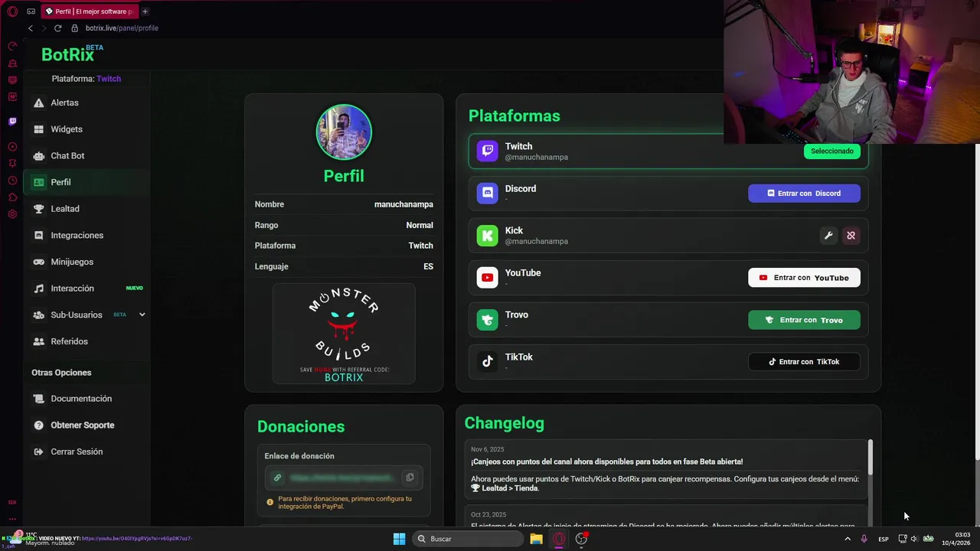Click Entrar con YouTube button
Screen dimensions: 980x551
[804, 278]
